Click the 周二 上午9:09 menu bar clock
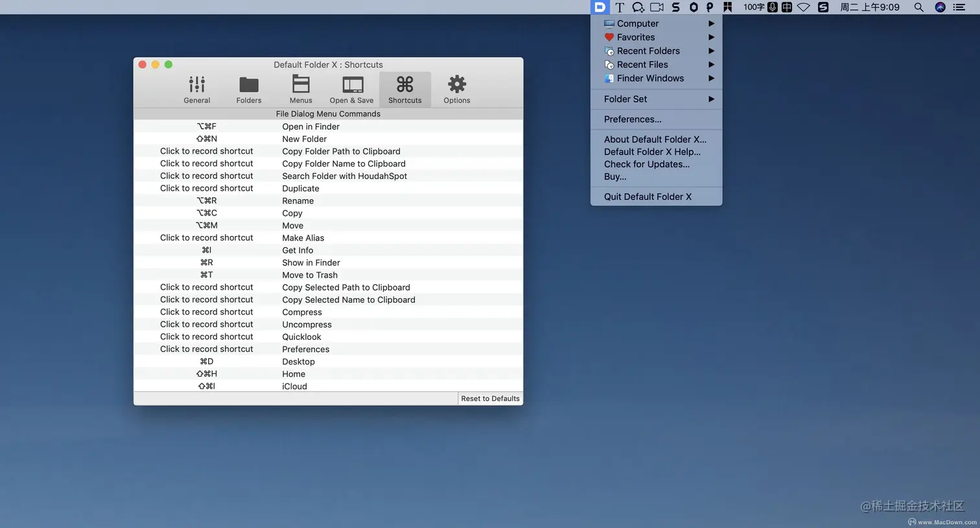Image resolution: width=980 pixels, height=528 pixels. pyautogui.click(x=870, y=7)
